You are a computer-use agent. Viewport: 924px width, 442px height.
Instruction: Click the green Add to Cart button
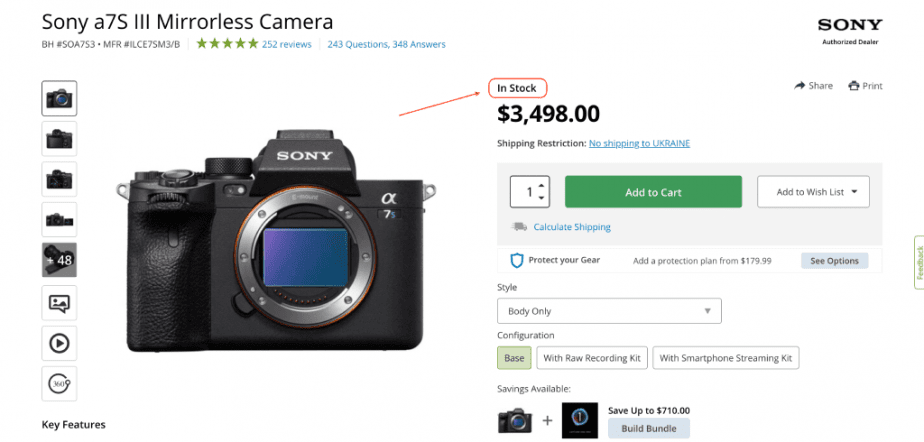pos(653,192)
